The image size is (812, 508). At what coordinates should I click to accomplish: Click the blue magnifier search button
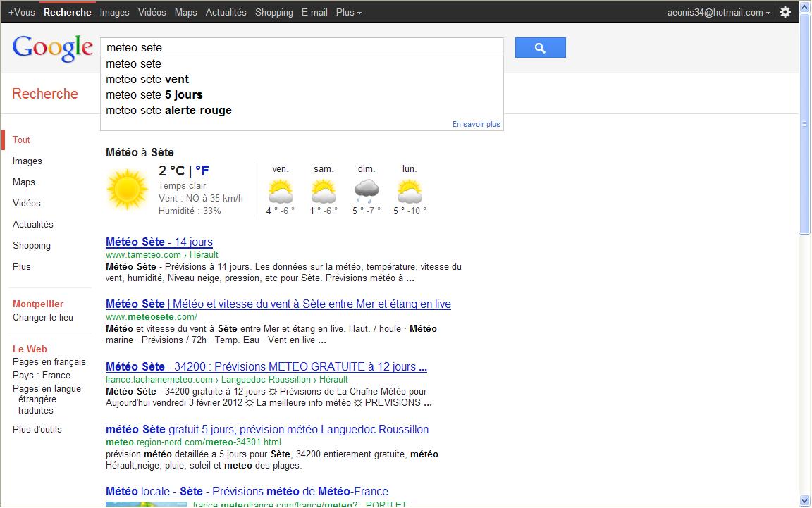click(540, 48)
